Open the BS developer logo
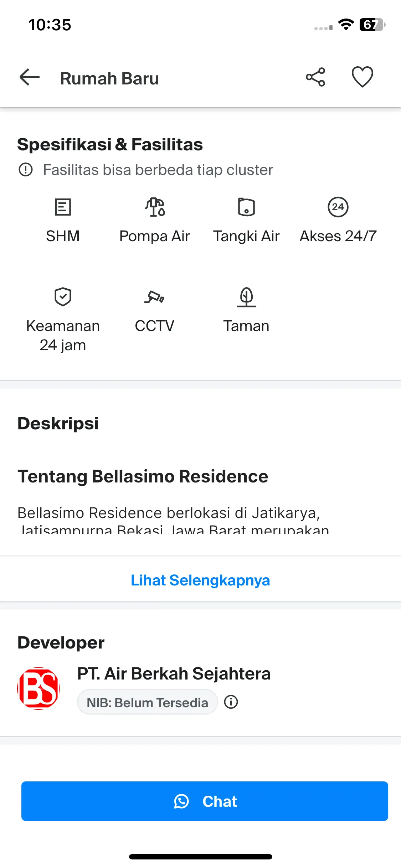Screen dimensions: 401x868 (x=38, y=688)
